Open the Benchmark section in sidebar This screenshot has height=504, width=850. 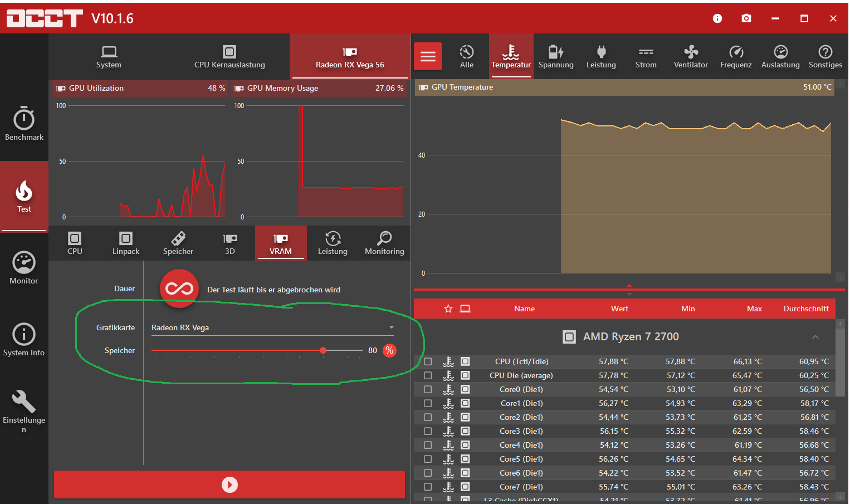[24, 124]
